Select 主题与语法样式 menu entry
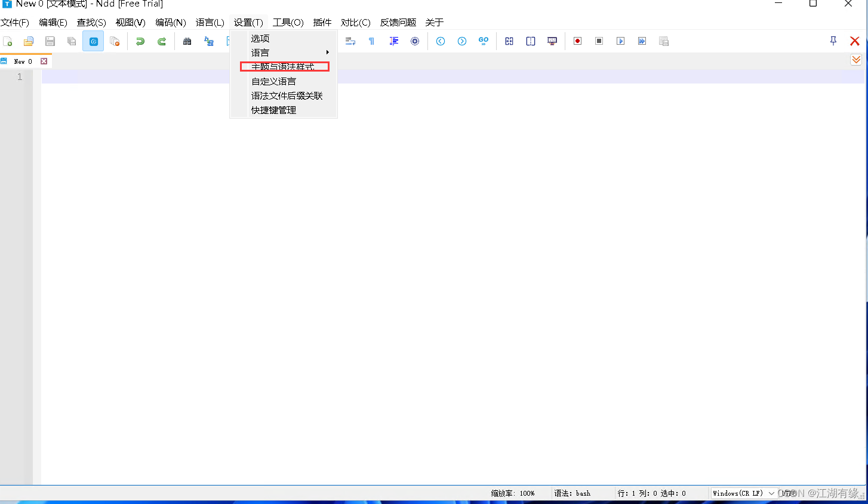868x504 pixels. (284, 67)
